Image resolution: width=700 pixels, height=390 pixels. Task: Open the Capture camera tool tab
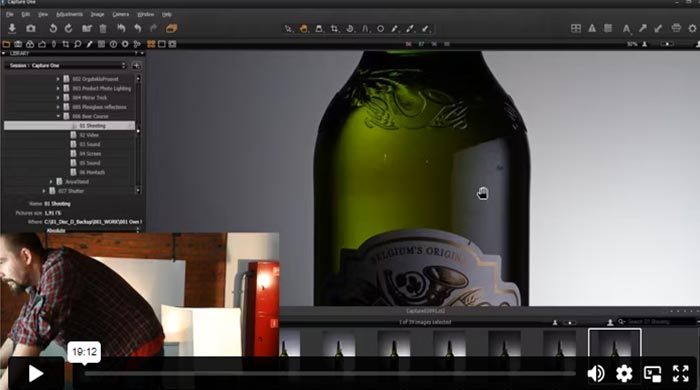tap(18, 44)
